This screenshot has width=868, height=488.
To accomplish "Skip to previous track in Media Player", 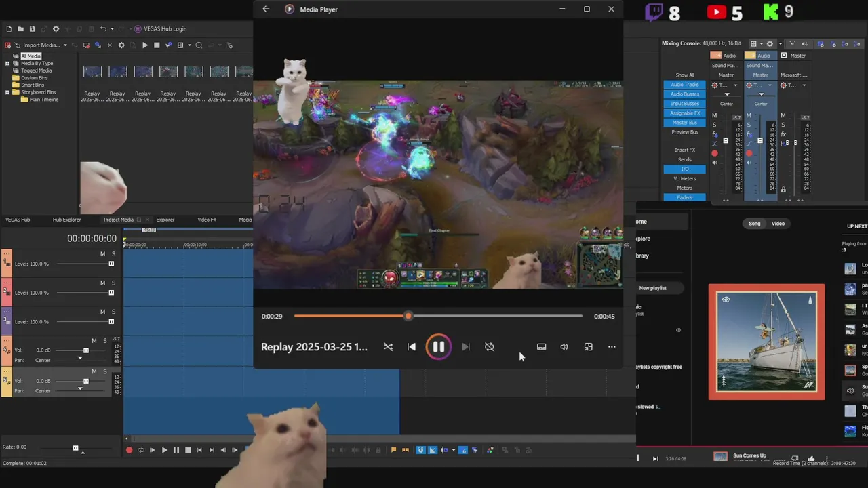I will [412, 347].
